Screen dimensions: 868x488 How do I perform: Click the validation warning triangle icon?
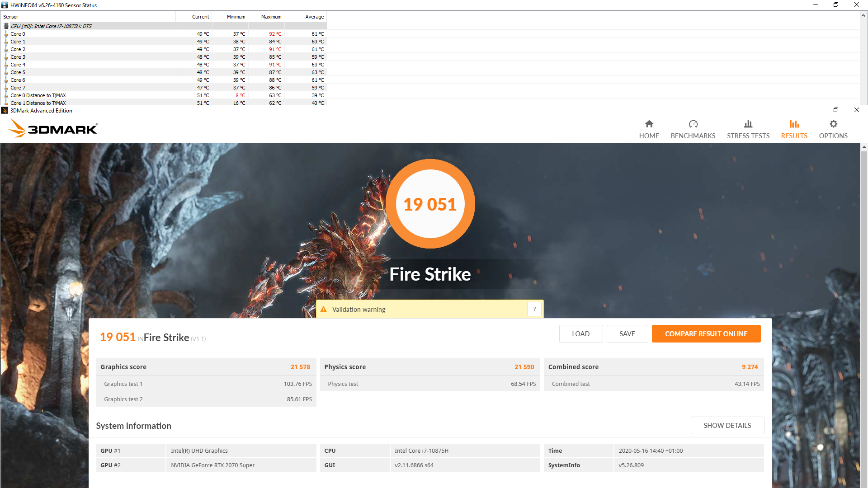(x=324, y=310)
